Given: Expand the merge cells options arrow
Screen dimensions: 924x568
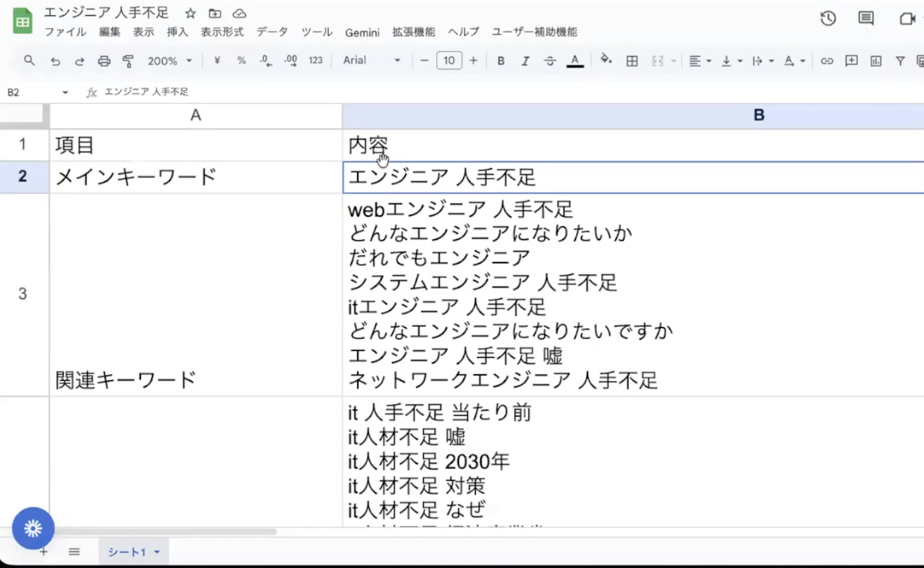Looking at the screenshot, I should pos(673,61).
